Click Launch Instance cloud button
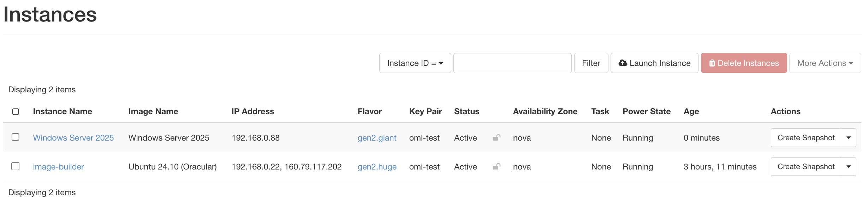The height and width of the screenshot is (222, 868). point(654,63)
